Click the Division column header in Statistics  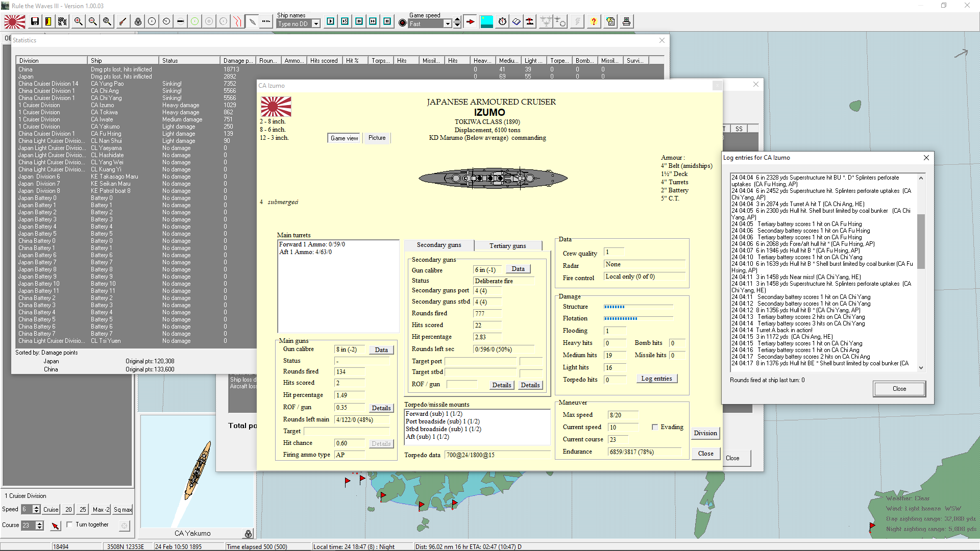point(52,60)
